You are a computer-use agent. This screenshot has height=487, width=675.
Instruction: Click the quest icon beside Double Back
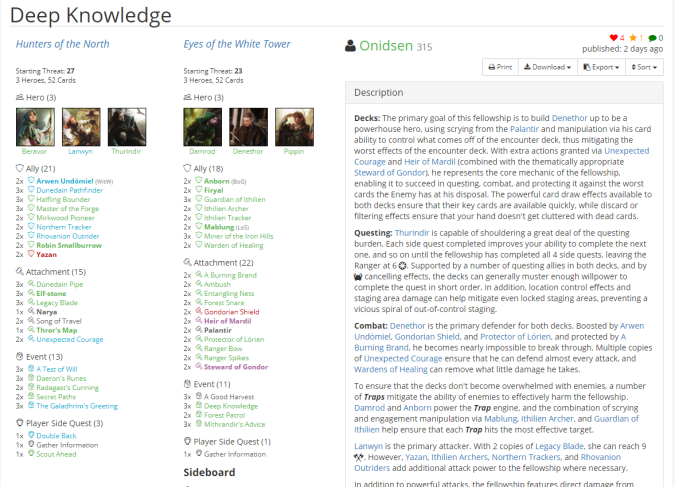pyautogui.click(x=31, y=435)
